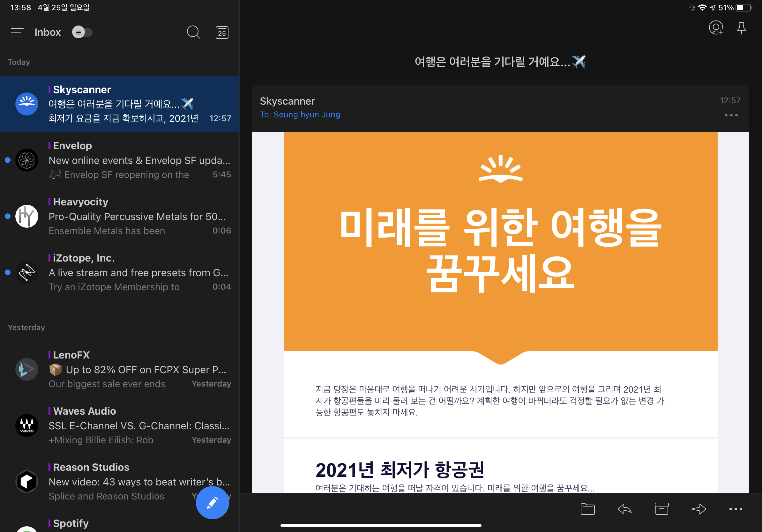This screenshot has width=762, height=532.
Task: Move email with the folder icon
Action: tap(587, 509)
